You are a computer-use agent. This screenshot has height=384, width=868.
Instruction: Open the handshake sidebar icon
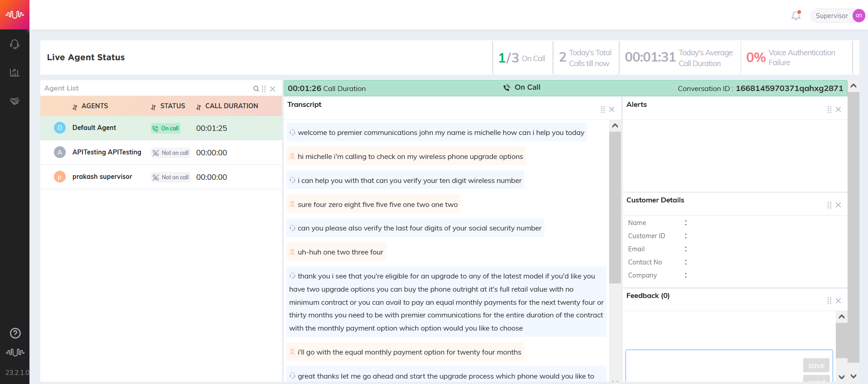coord(15,101)
